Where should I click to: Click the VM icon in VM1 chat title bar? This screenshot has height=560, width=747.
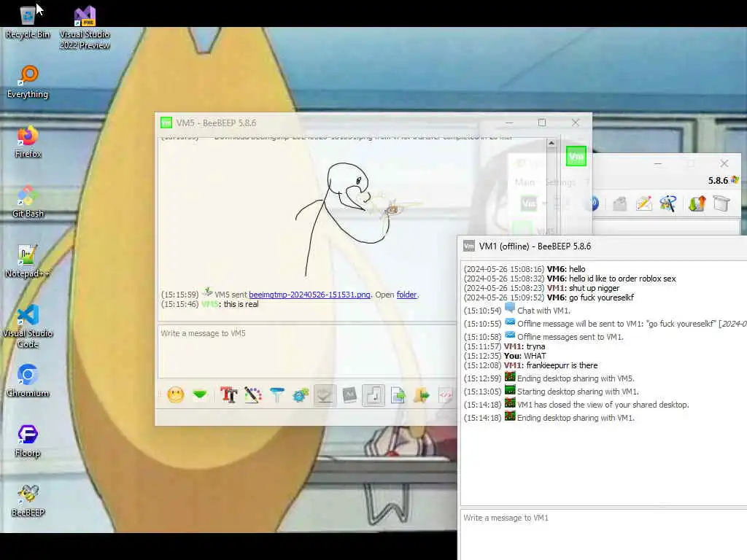(469, 246)
